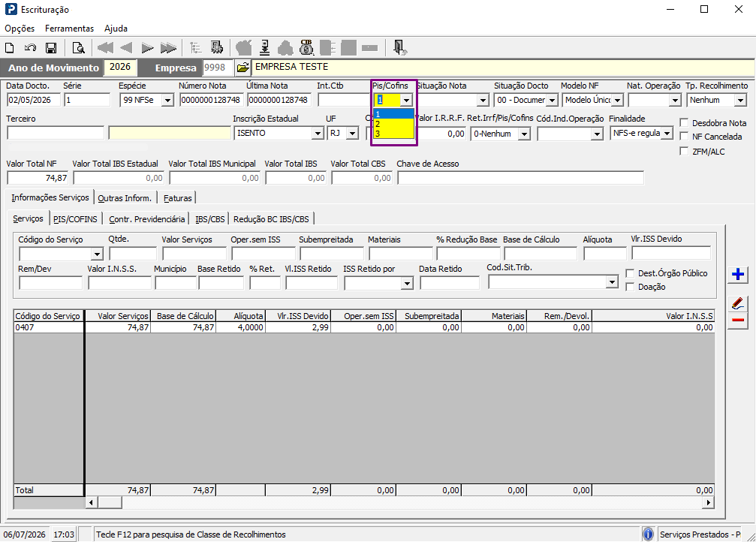
Task: Open the Empresa folder lookup icon
Action: (243, 68)
